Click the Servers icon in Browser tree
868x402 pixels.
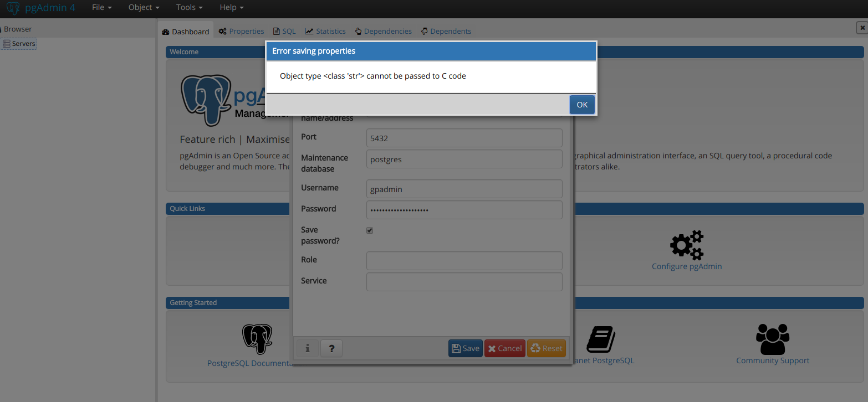tap(7, 44)
